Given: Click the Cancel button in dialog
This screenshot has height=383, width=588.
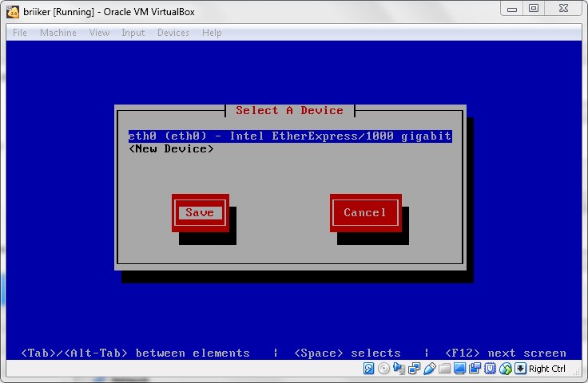Looking at the screenshot, I should [x=366, y=213].
